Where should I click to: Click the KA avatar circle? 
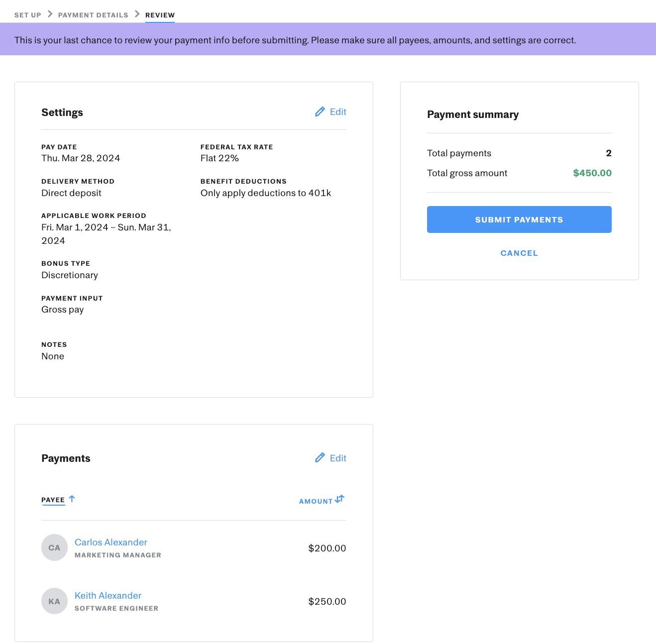(x=54, y=601)
